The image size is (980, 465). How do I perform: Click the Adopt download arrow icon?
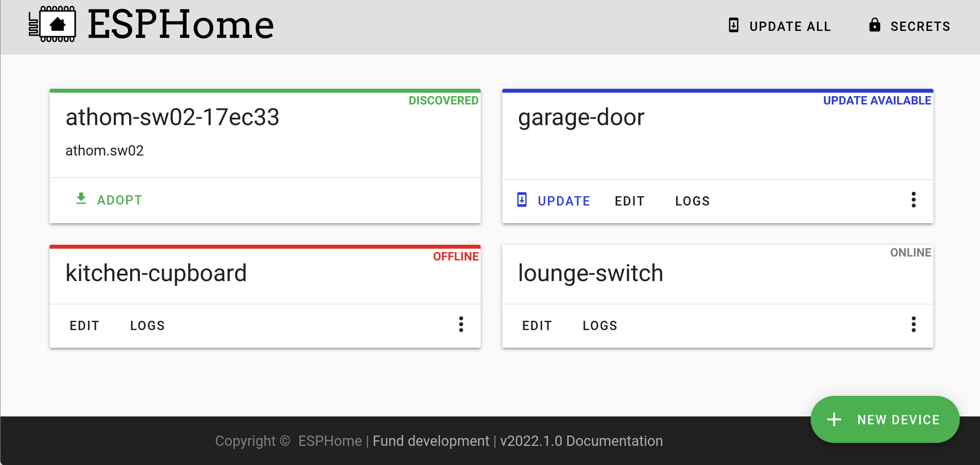point(81,199)
